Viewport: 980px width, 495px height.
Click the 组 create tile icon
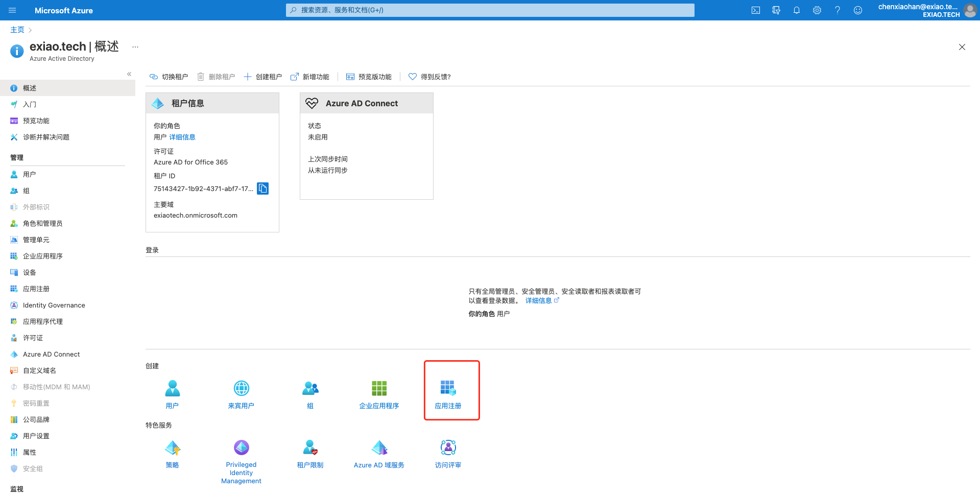(x=310, y=388)
